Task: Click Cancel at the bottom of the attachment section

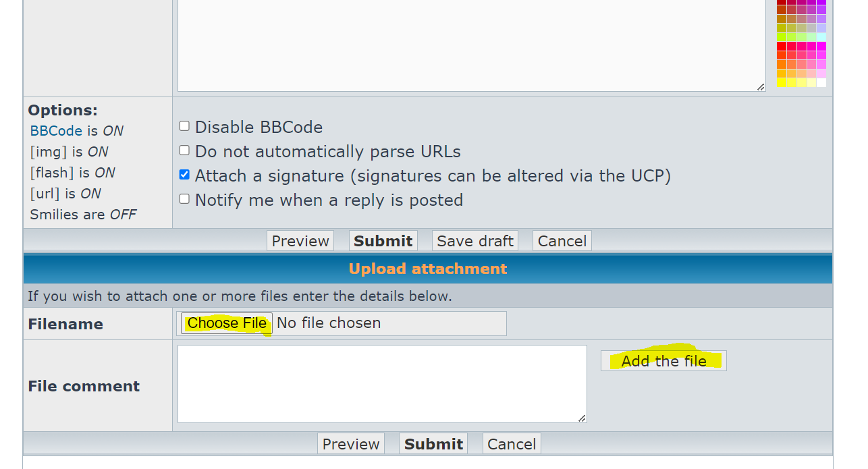Action: pyautogui.click(x=512, y=444)
